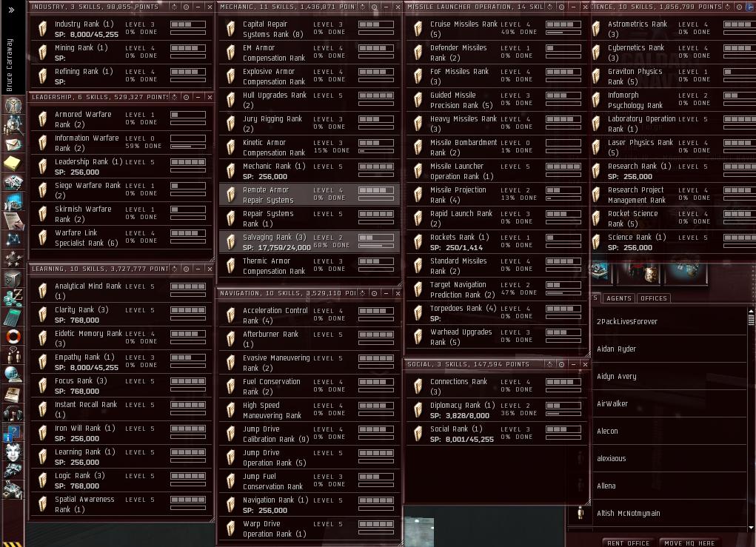Toggle the pin on the Science window
756x547 pixels.
728,7
